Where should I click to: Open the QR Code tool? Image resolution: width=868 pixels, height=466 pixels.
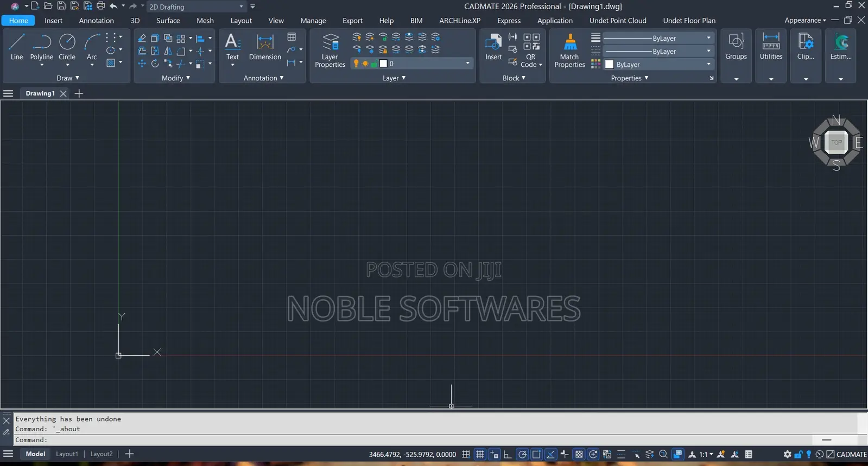point(531,50)
